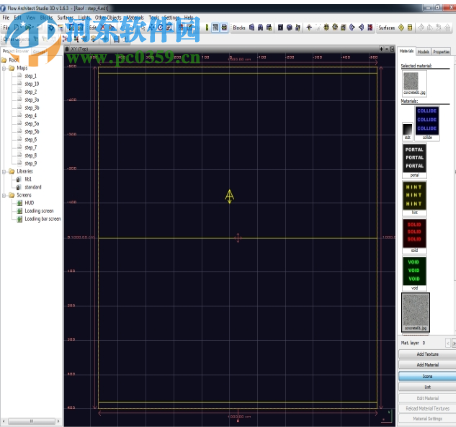Switch to the Models tab
Viewport: 456px width, 427px height.
coord(423,52)
